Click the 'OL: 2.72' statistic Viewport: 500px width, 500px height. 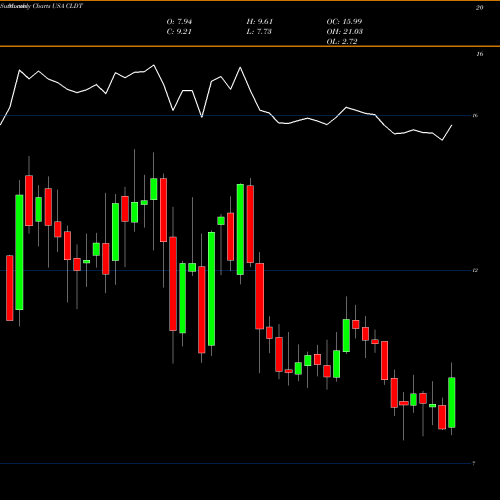[342, 42]
